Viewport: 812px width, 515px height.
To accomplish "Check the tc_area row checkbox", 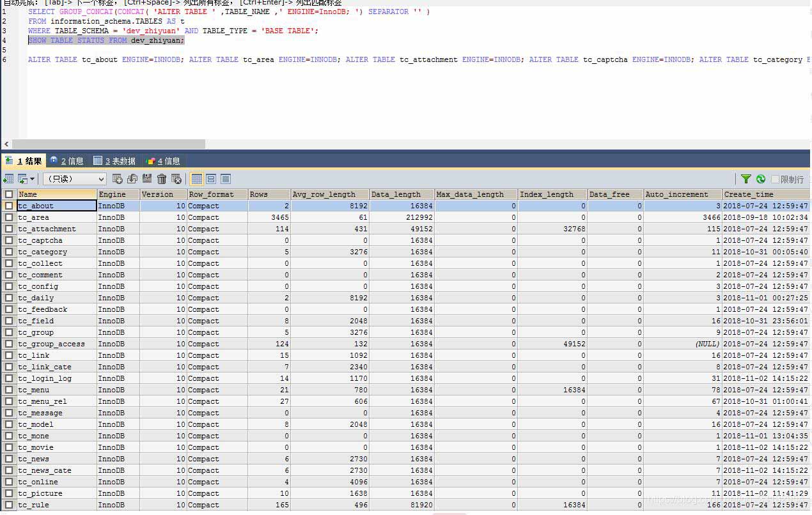I will 9,217.
